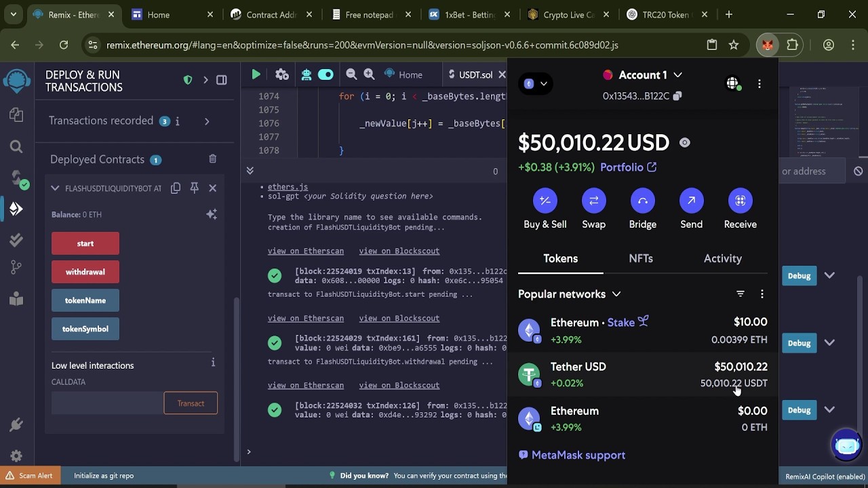Open MetaMask three-dot options menu in wallet header

coord(759,83)
